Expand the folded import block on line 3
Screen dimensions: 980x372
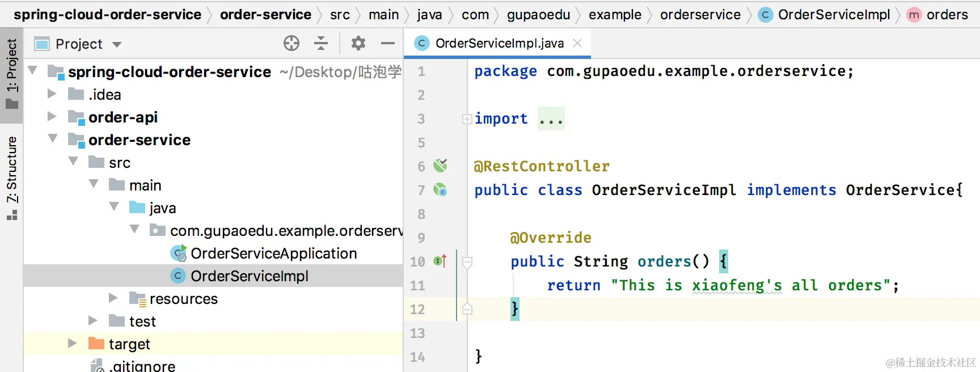467,119
